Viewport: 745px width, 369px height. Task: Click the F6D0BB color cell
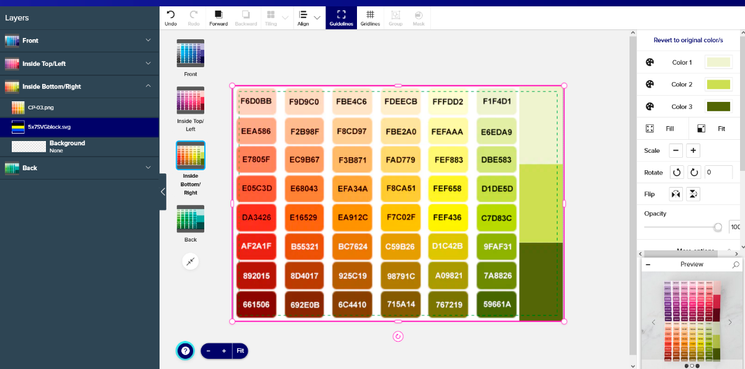point(256,101)
